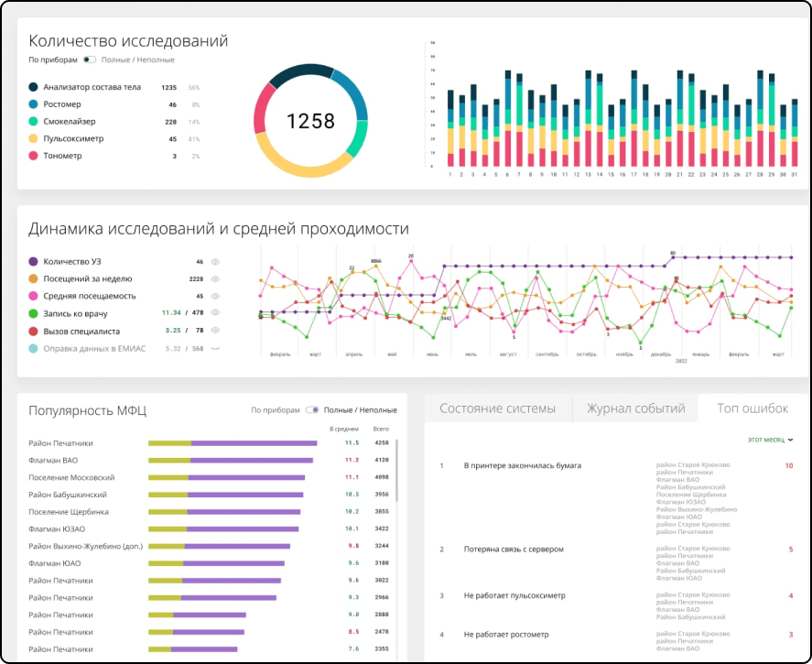Toggle eye icon for Средняя посещаемость
Image resolution: width=812 pixels, height=664 pixels.
click(x=215, y=296)
